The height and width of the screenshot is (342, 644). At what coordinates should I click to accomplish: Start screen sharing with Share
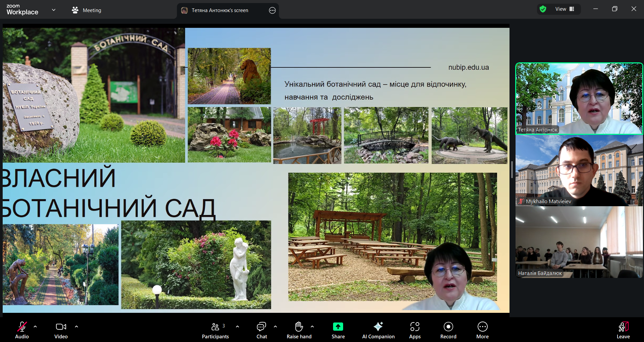coord(338,330)
